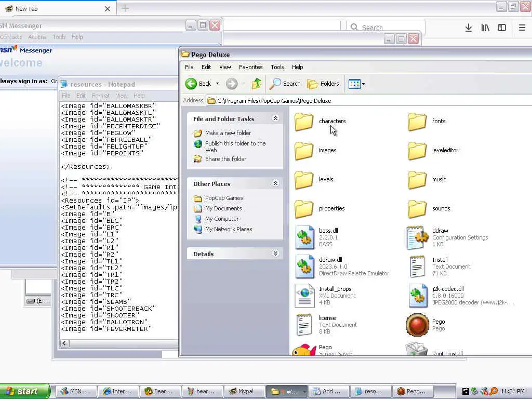Select the Install text document icon

(417, 267)
